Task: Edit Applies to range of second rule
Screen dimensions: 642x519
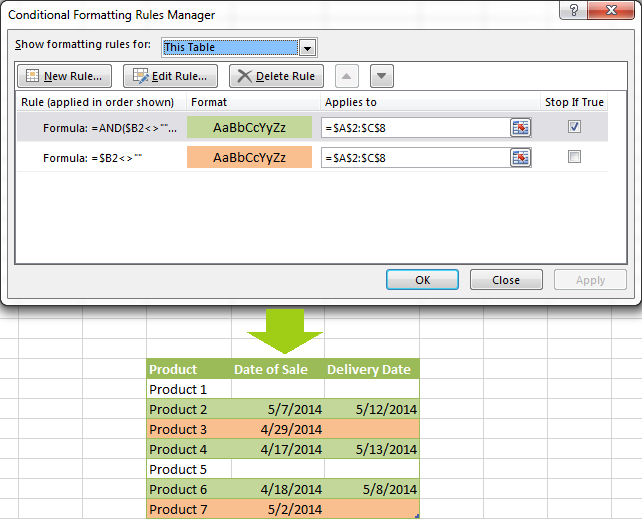Action: (415, 158)
